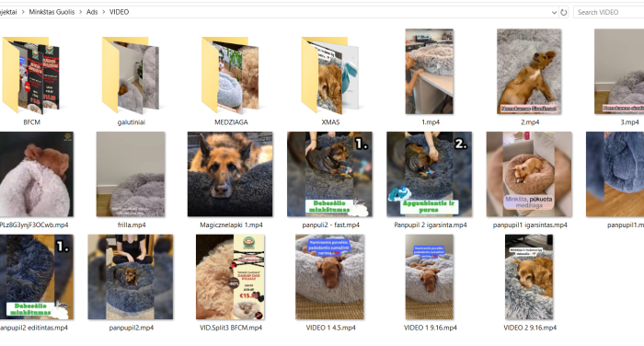The height and width of the screenshot is (346, 644).
Task: Select VID.Split3 BFCM.mp4 thumbnail
Action: pos(230,277)
